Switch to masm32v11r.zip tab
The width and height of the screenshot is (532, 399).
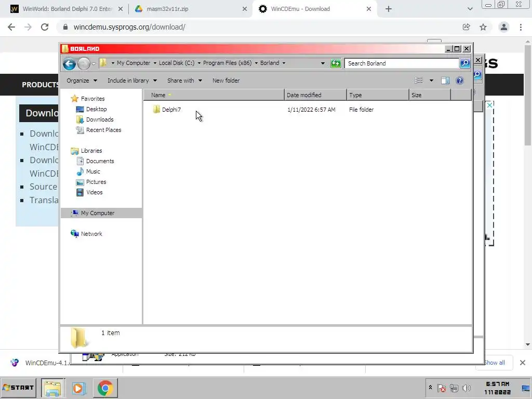[167, 9]
